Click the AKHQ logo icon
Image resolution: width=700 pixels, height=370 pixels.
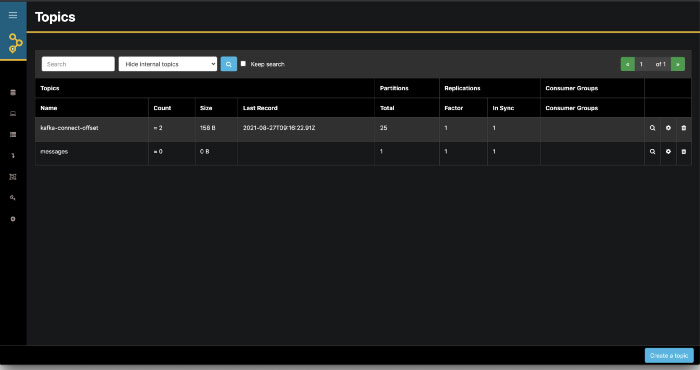coord(15,43)
